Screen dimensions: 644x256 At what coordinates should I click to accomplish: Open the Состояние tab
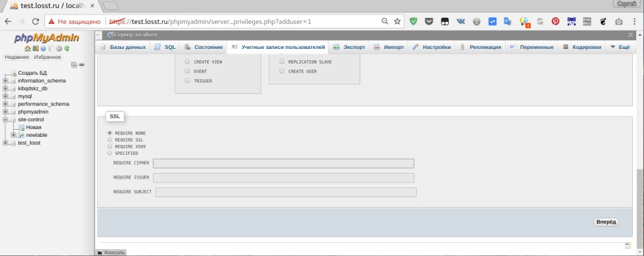click(204, 47)
